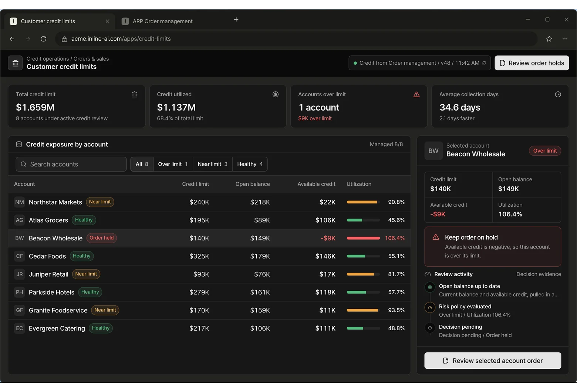Click the Order held badge on Beacon Wholesale
The height and width of the screenshot is (392, 577).
101,238
